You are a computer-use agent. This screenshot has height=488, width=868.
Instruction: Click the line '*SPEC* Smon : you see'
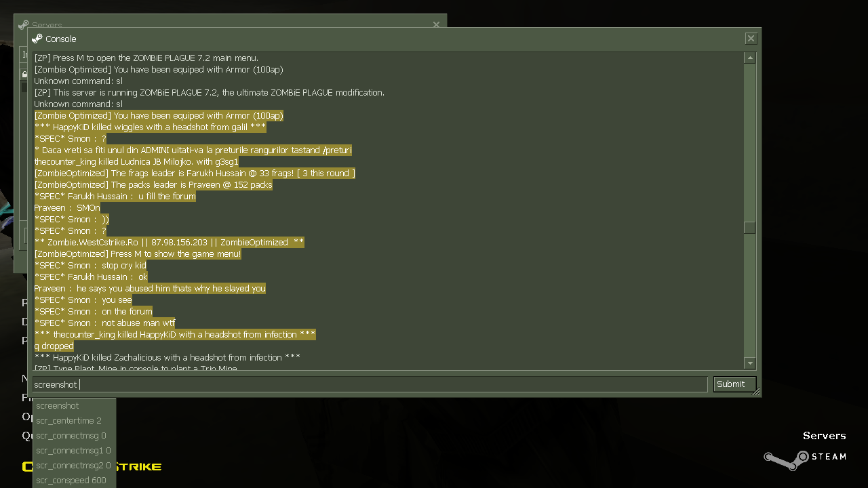[83, 300]
